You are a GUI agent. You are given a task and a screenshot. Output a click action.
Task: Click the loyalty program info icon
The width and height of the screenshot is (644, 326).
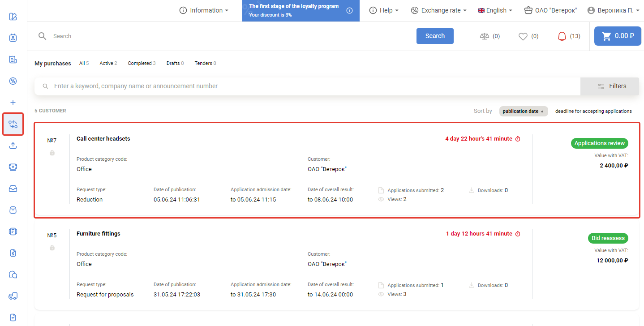point(350,11)
